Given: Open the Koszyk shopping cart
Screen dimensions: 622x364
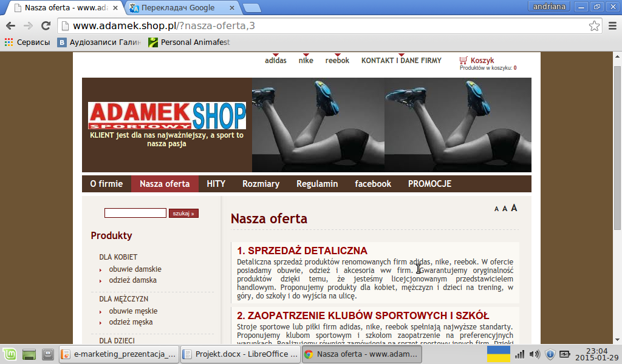Looking at the screenshot, I should (x=482, y=61).
